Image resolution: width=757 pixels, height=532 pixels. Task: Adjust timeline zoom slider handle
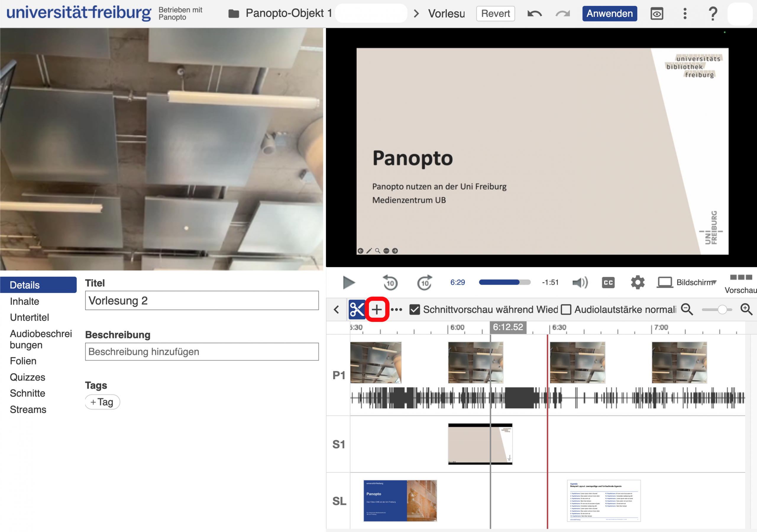(x=722, y=309)
